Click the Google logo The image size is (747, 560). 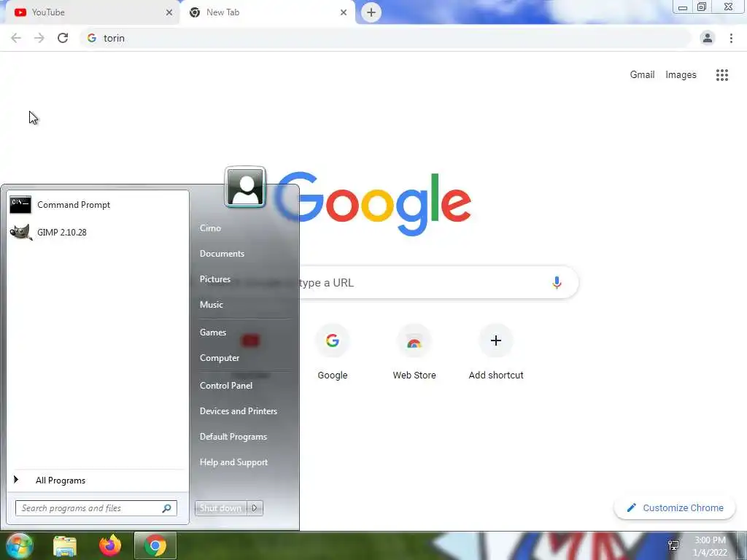(373, 204)
